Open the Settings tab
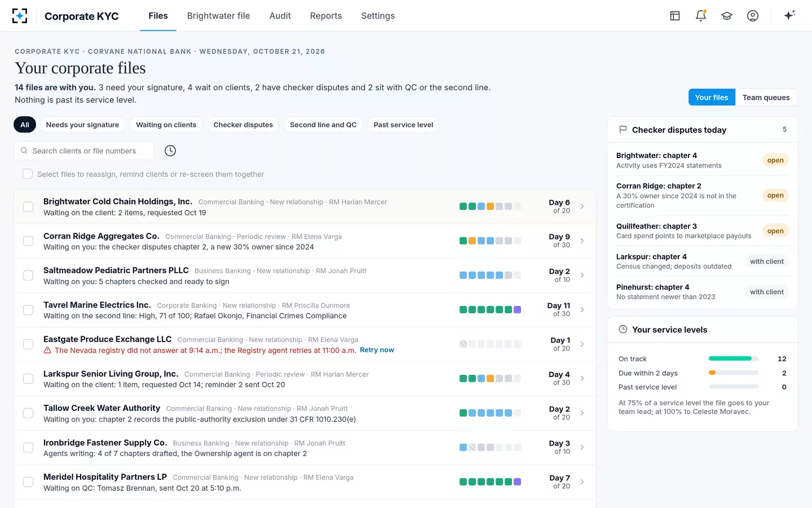 click(378, 16)
